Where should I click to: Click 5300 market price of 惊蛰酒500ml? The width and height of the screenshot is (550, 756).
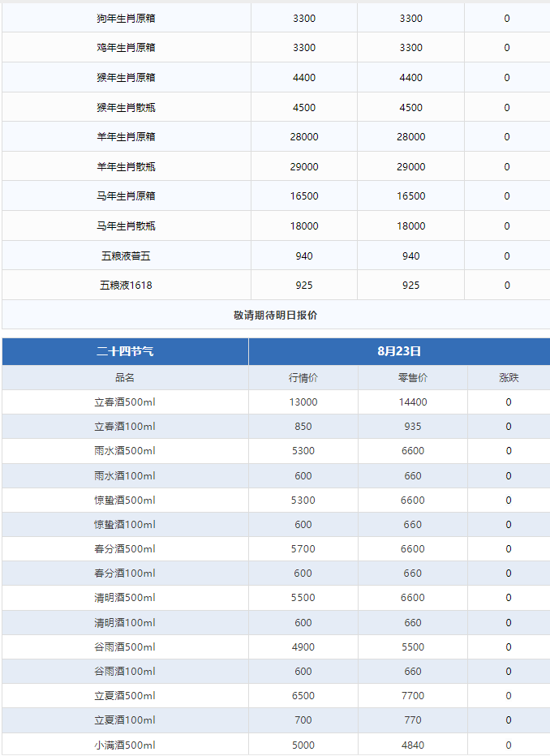coord(303,500)
